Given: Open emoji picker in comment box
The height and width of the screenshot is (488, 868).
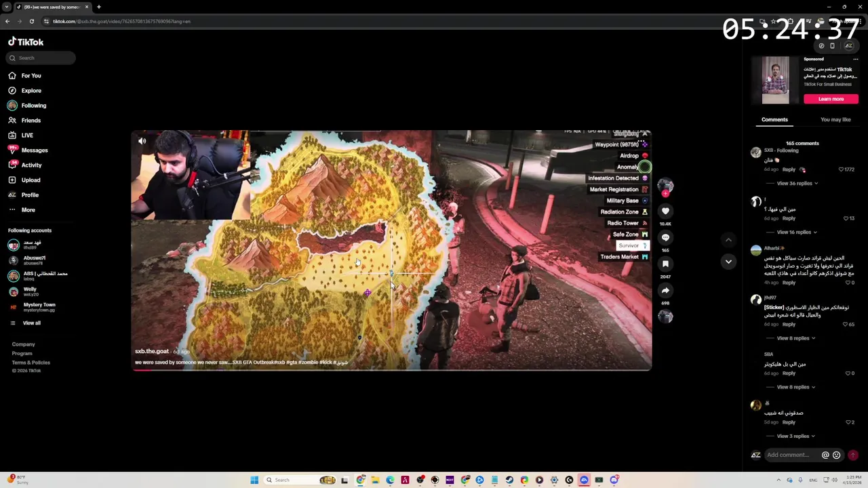Looking at the screenshot, I should pyautogui.click(x=836, y=455).
